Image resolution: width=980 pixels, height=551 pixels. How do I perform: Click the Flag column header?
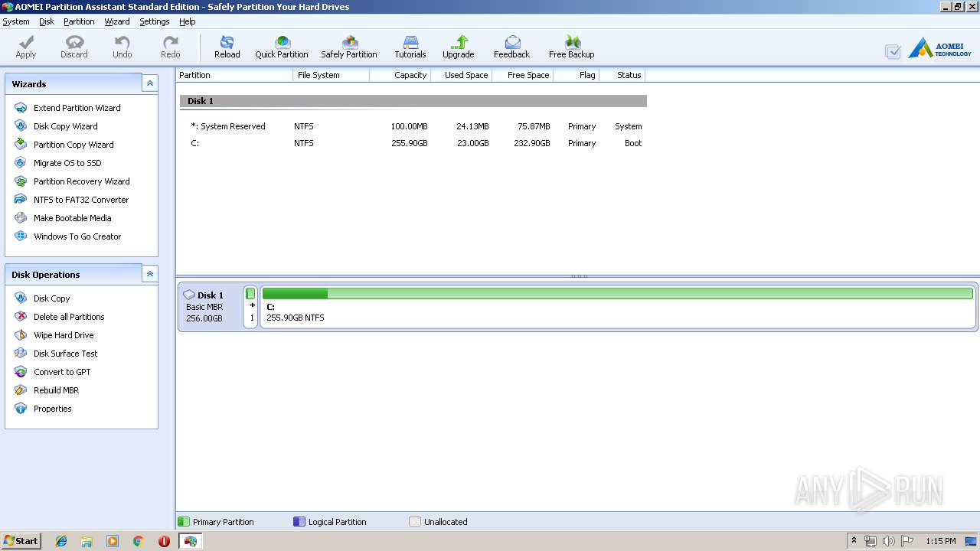[x=576, y=75]
